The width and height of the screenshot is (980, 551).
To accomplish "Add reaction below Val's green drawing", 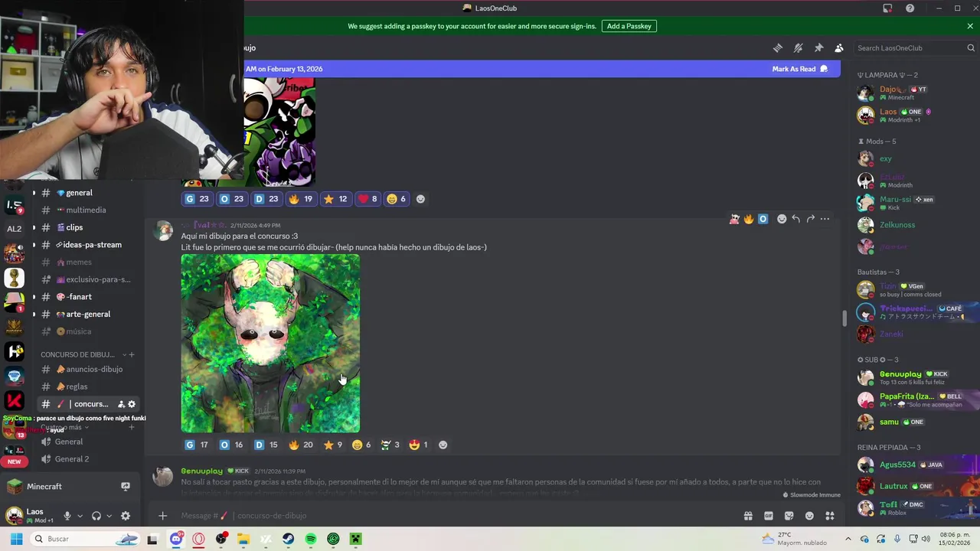I will pyautogui.click(x=443, y=445).
